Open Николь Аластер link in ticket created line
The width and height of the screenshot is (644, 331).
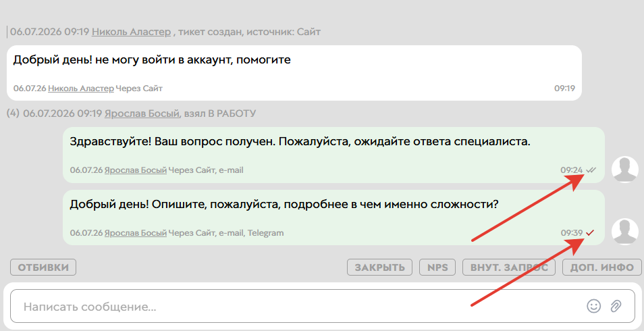tap(131, 32)
